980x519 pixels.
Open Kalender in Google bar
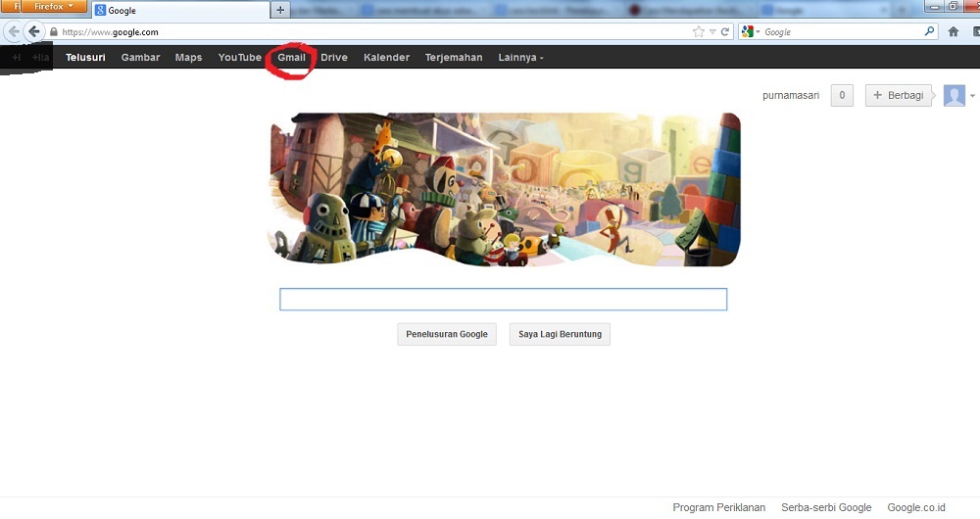(387, 58)
